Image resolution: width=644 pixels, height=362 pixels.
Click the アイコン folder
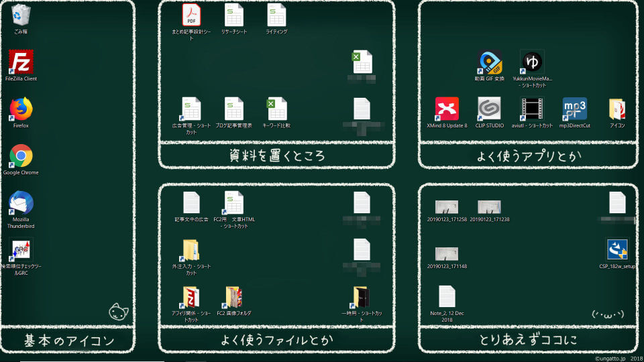coord(617,109)
